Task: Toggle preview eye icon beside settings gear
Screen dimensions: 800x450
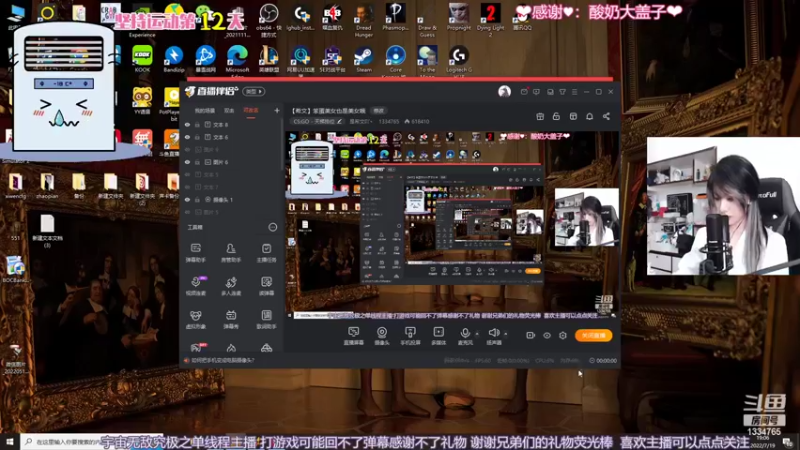Action: [547, 335]
